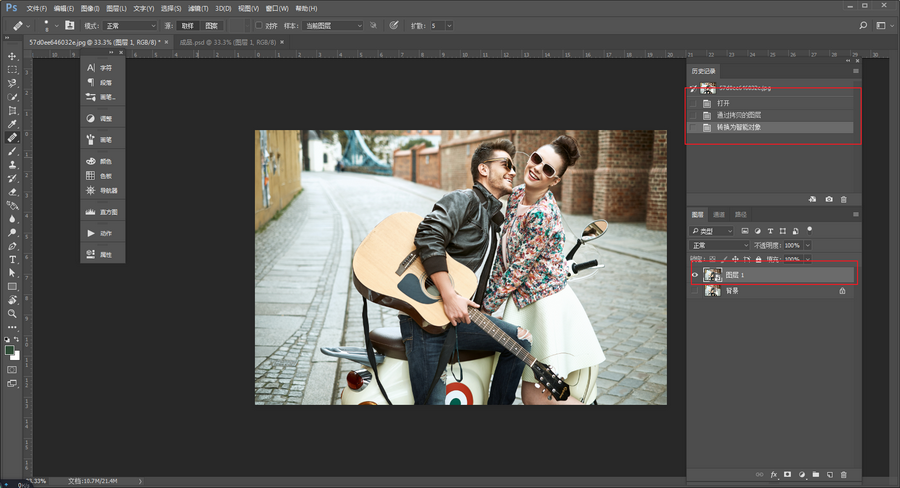Select the Move tool

click(x=12, y=56)
